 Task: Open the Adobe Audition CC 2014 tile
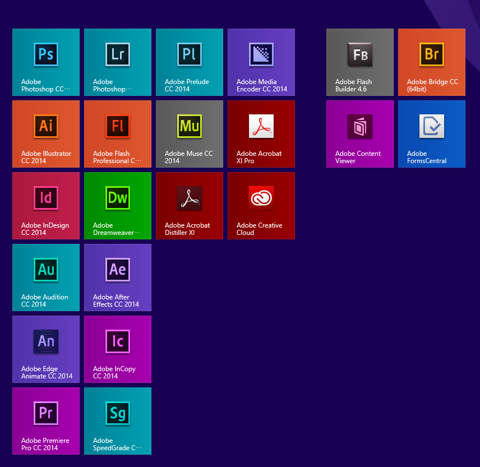[x=46, y=278]
